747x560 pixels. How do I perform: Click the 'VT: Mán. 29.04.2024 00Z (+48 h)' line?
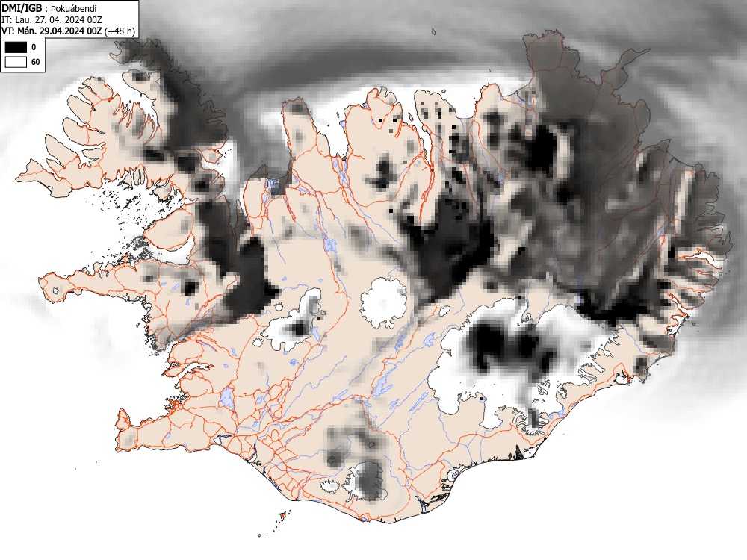68,31
